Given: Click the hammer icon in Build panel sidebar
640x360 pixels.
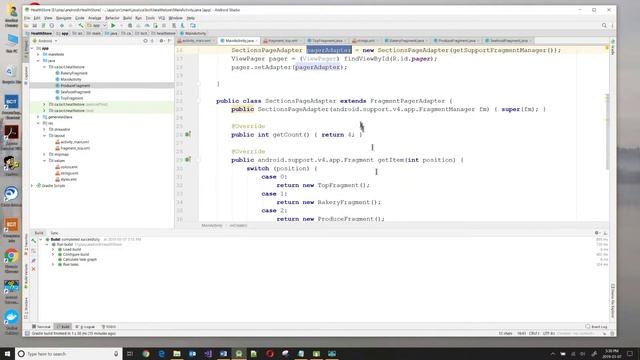Looking at the screenshot, I should 33,241.
